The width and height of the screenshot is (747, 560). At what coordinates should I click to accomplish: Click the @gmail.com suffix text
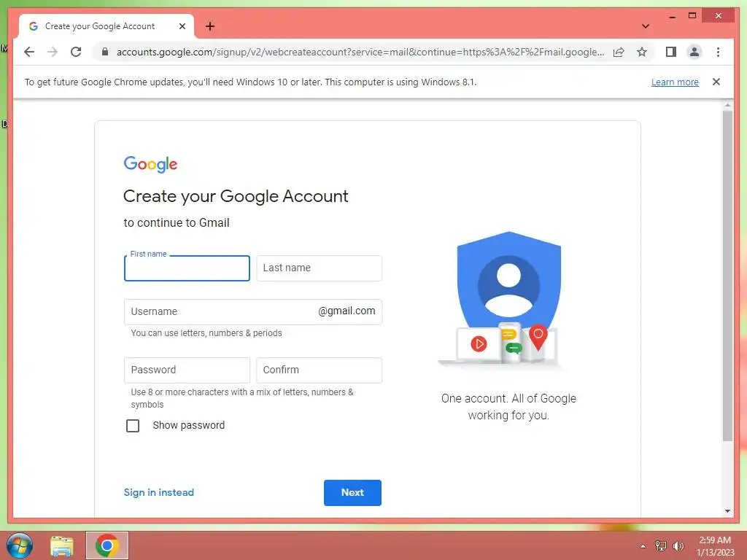(x=347, y=311)
